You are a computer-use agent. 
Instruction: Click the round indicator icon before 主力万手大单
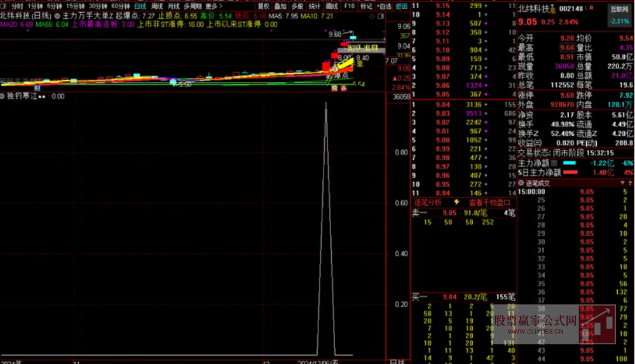(58, 15)
